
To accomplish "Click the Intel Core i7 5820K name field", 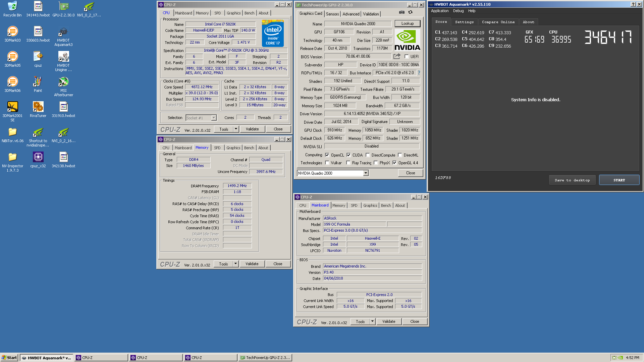I will [x=220, y=24].
